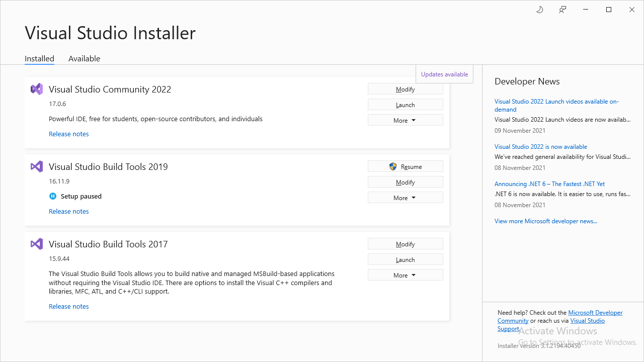Click the Visual Studio Build Tools 2019 product icon
The height and width of the screenshot is (362, 644).
pos(36,166)
